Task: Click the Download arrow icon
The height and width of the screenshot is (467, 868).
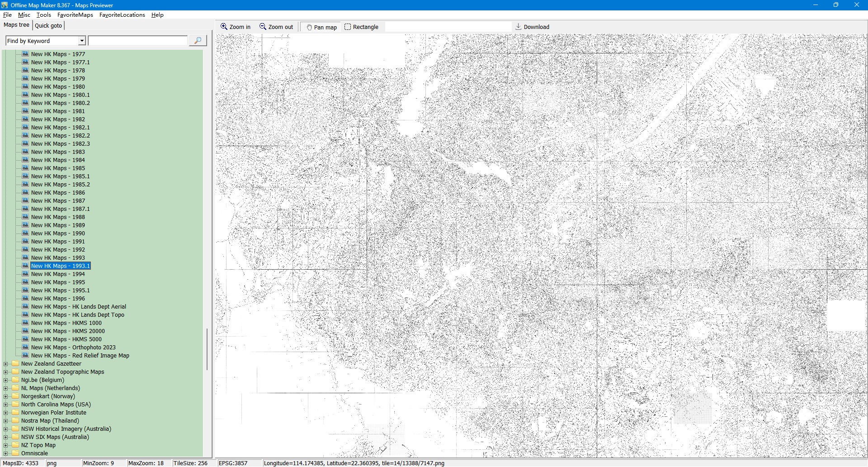Action: pos(519,27)
